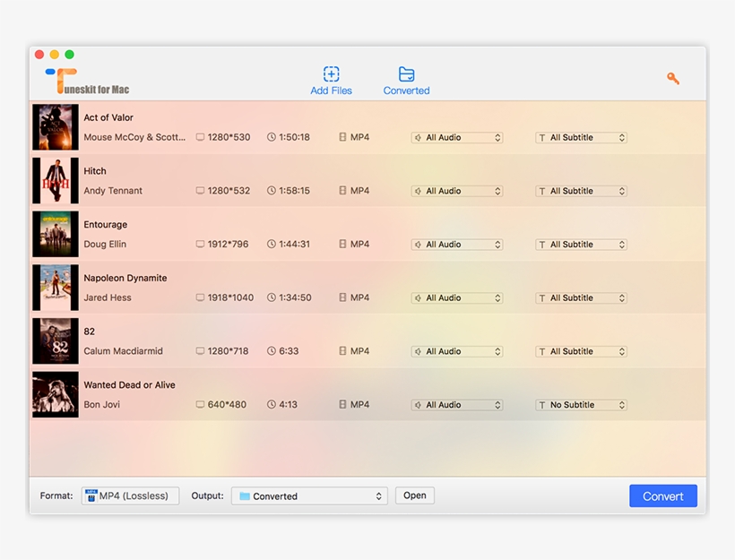Open All Subtitle dropdown for 82

[x=581, y=351]
